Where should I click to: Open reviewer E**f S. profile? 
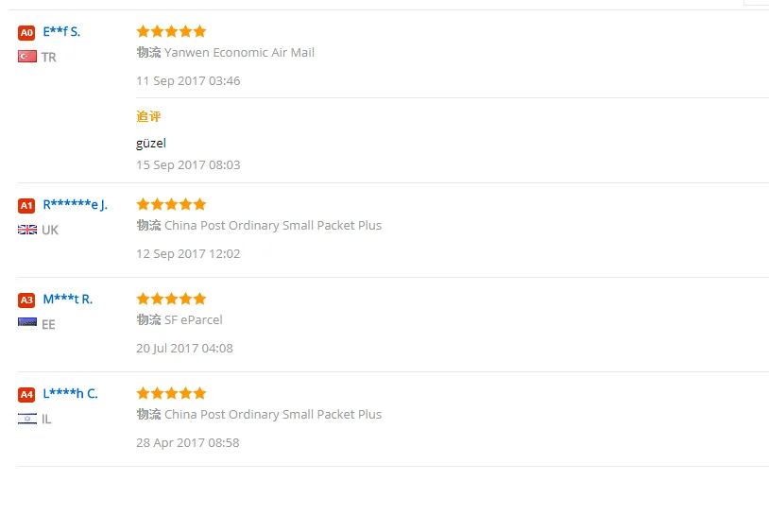pyautogui.click(x=61, y=32)
